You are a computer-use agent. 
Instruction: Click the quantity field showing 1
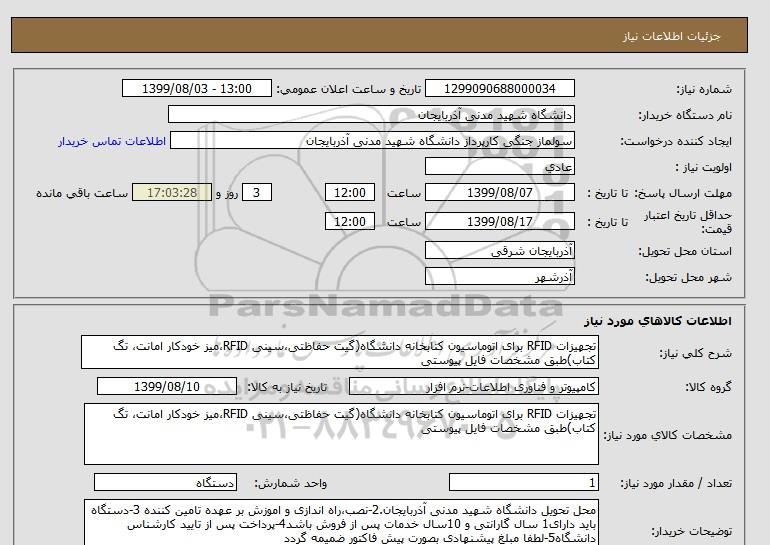pos(523,482)
